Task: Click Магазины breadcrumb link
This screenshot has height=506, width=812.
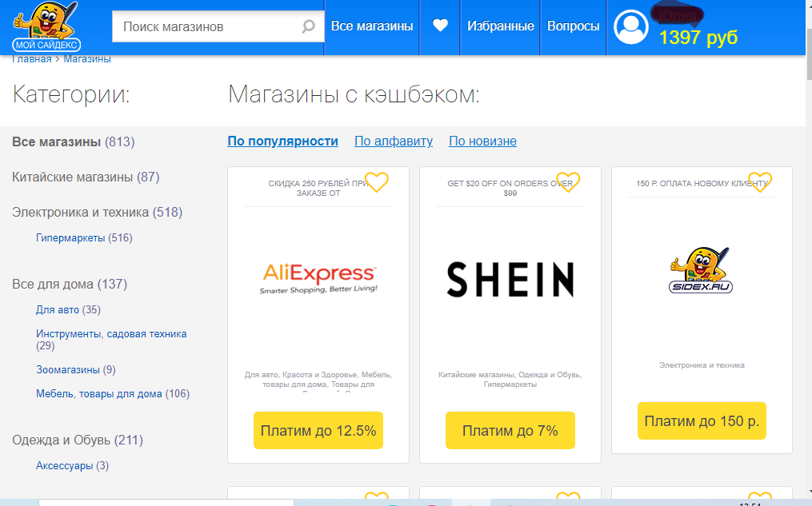Action: [87, 59]
